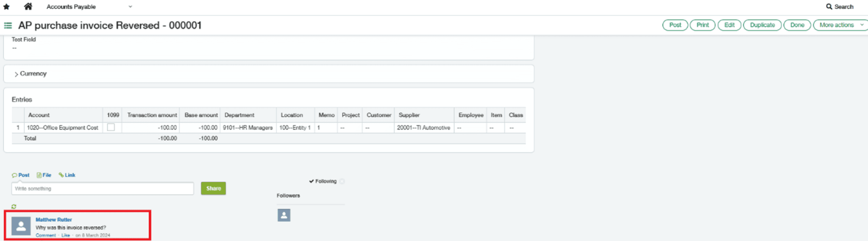Click the Print button
Viewport: 868px width, 241px height.
(x=702, y=25)
